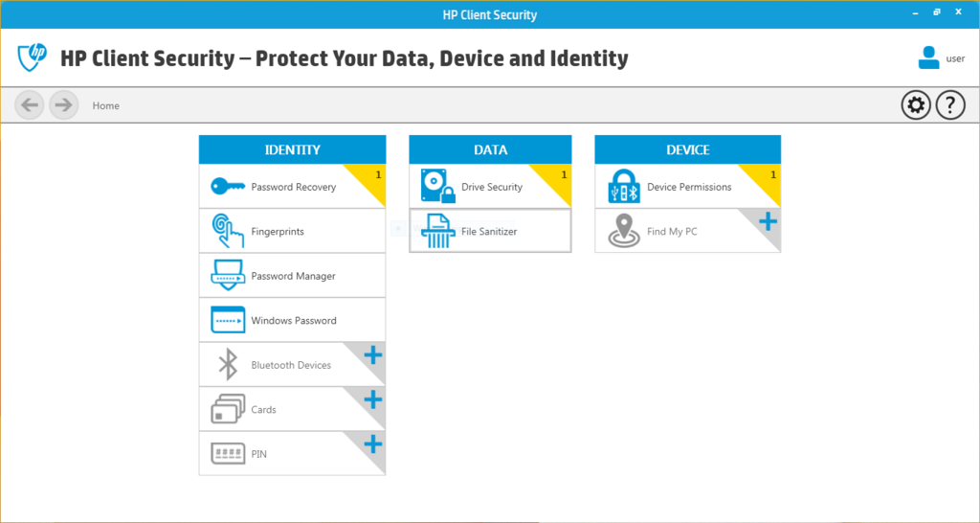Select the DEVICE column header

click(x=687, y=149)
